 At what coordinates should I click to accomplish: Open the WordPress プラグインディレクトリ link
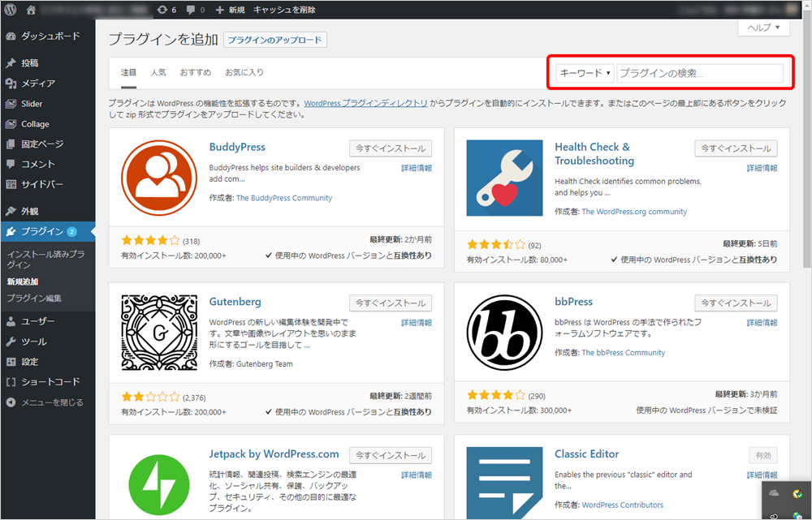(365, 103)
